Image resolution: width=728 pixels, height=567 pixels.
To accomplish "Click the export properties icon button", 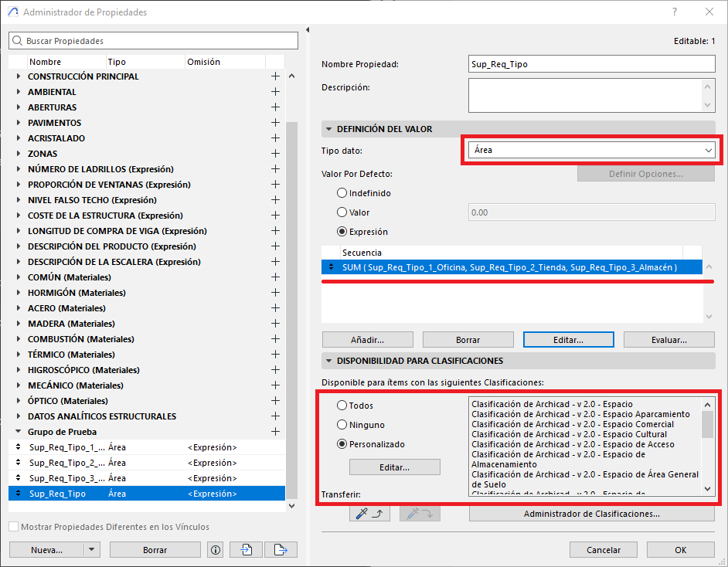I will coord(281,550).
